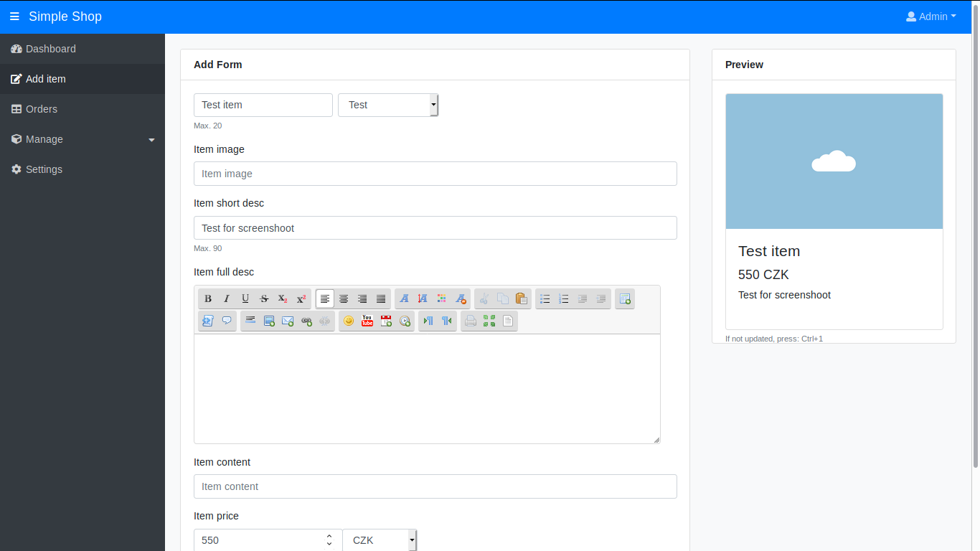Open the font size picker
The width and height of the screenshot is (980, 551).
click(x=423, y=298)
